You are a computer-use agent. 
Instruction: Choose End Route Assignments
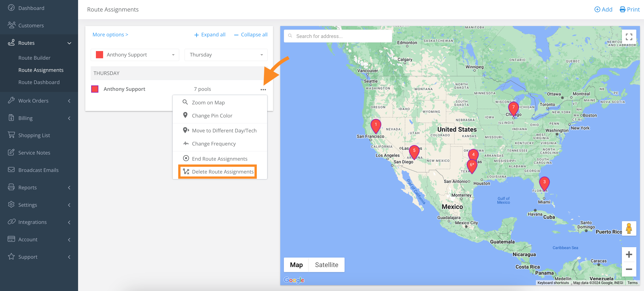[220, 158]
